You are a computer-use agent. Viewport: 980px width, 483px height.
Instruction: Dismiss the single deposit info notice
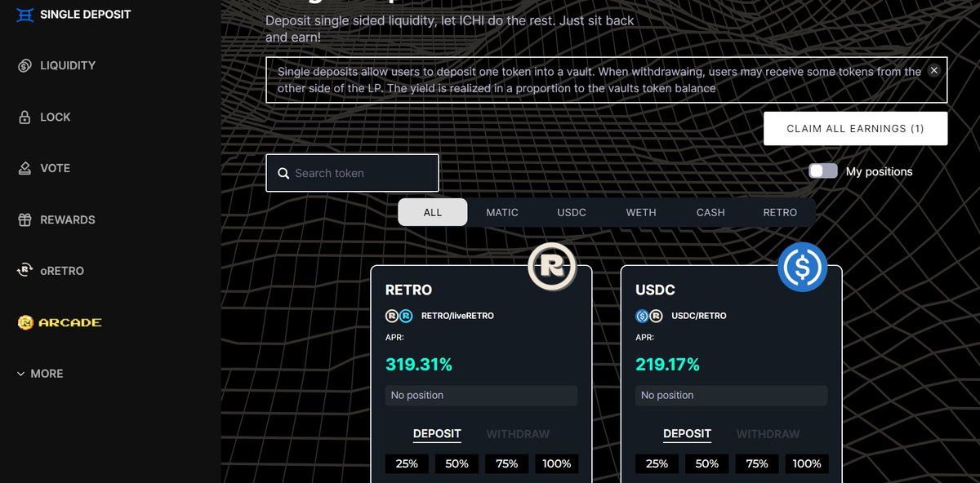(x=934, y=71)
